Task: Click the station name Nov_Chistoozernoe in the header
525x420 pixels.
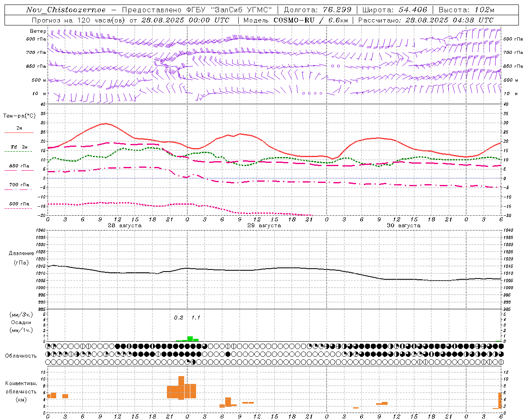Action: [66, 10]
